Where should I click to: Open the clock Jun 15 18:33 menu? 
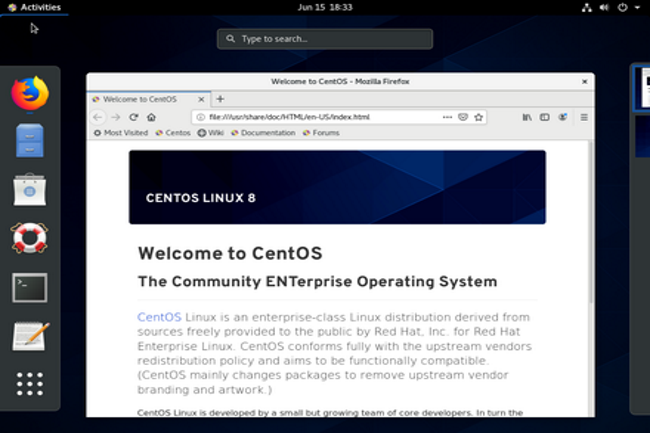(325, 7)
